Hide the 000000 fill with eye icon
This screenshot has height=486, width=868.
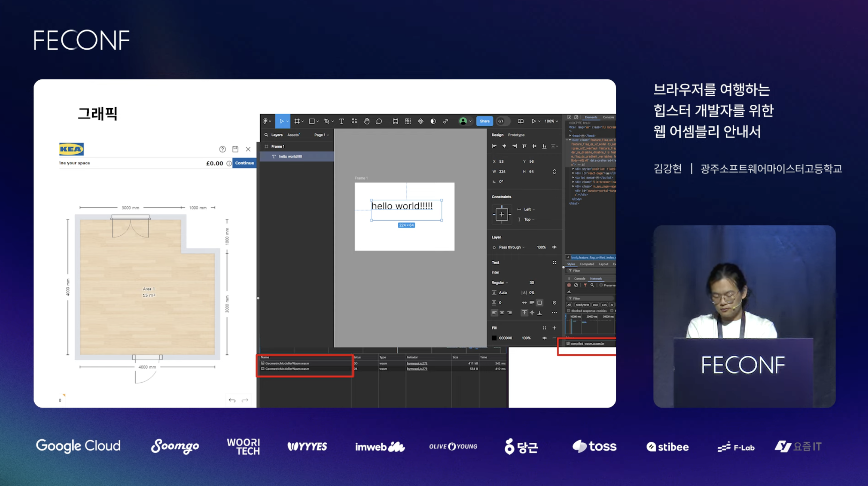pyautogui.click(x=544, y=338)
